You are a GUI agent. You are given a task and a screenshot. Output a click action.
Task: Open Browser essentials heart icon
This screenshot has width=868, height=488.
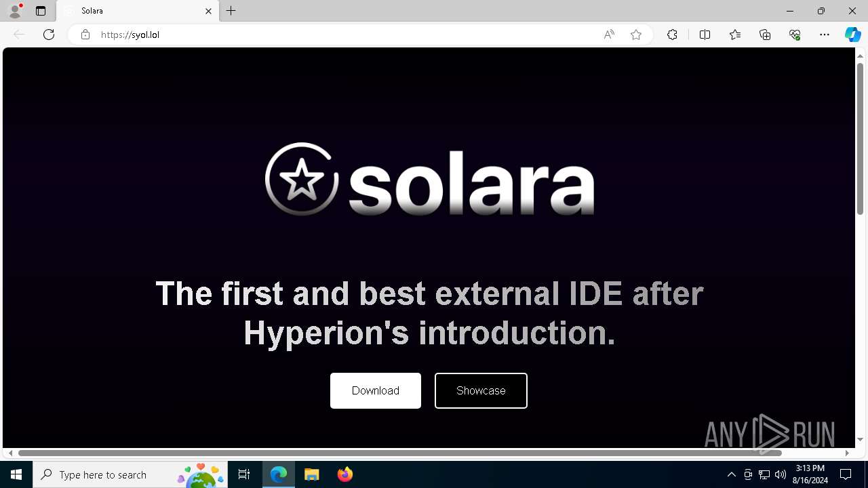pyautogui.click(x=795, y=35)
